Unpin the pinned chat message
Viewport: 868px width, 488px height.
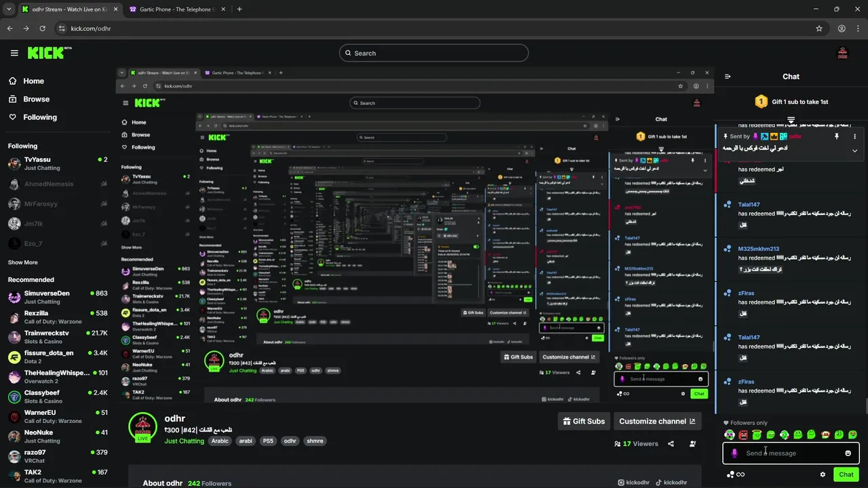click(837, 136)
